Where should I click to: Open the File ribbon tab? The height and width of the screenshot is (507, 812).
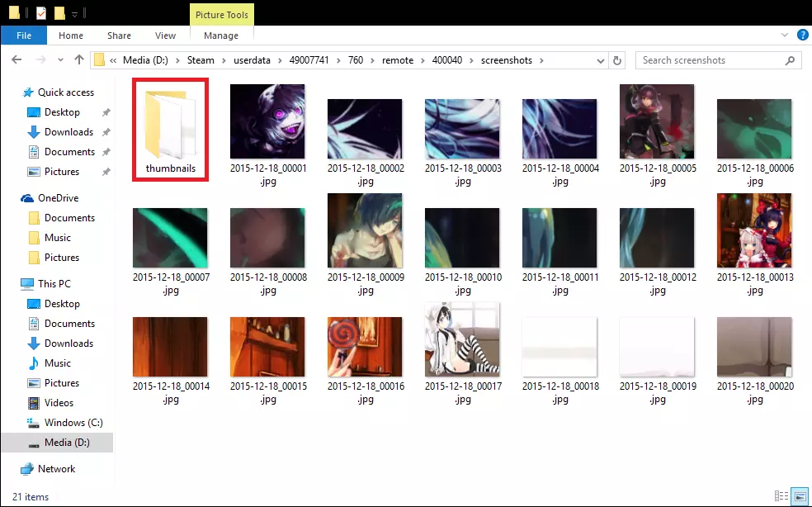point(24,36)
